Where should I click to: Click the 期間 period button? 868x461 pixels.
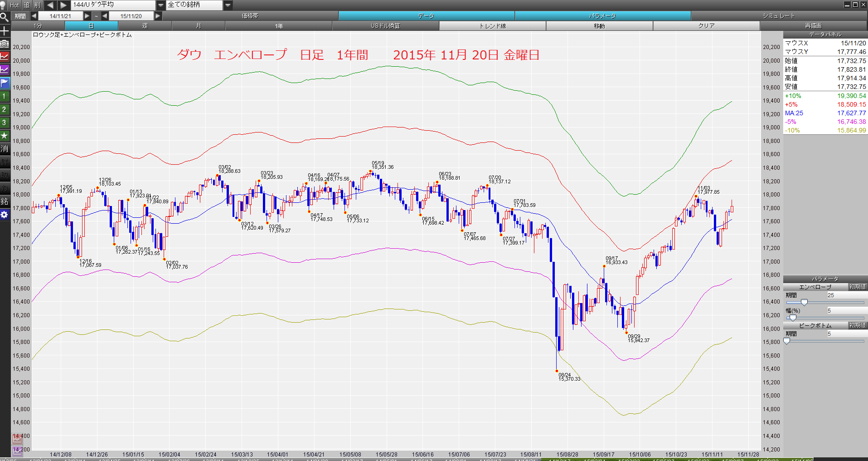(x=20, y=16)
